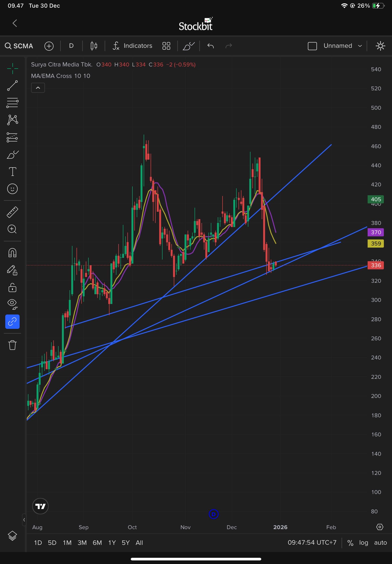This screenshot has height=564, width=392.
Task: Tap the yellow 359 indicator value label
Action: [x=376, y=244]
